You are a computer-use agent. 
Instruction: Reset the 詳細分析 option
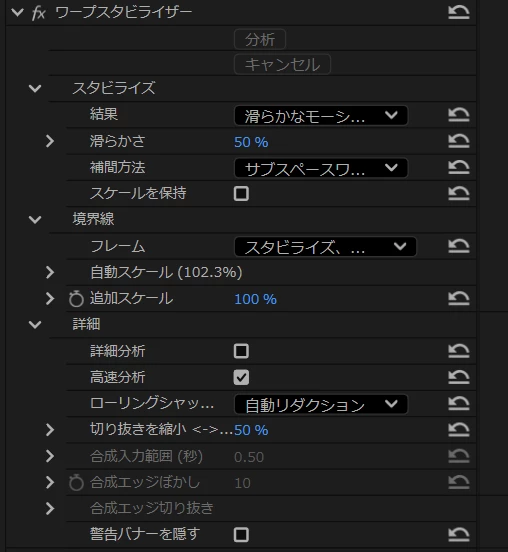coord(459,351)
